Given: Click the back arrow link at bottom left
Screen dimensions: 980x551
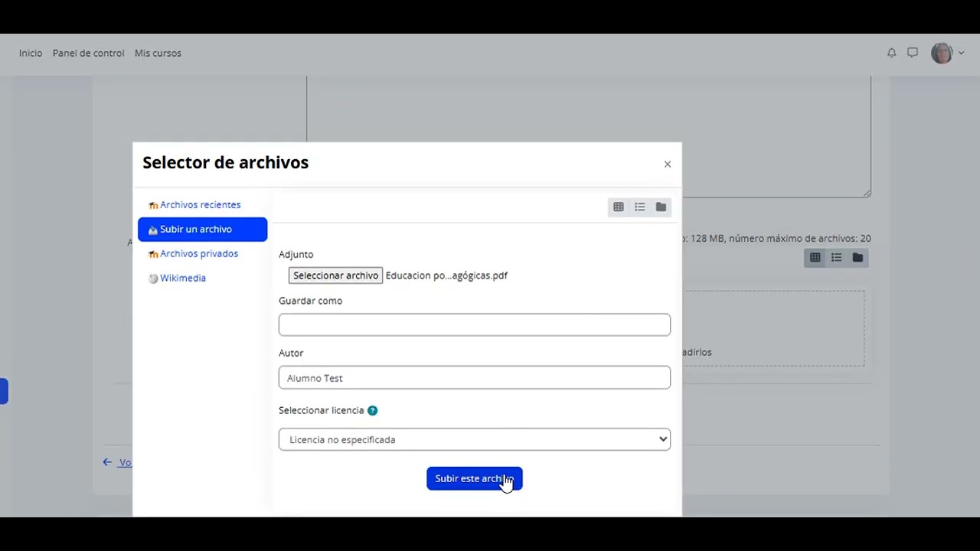Looking at the screenshot, I should 116,462.
